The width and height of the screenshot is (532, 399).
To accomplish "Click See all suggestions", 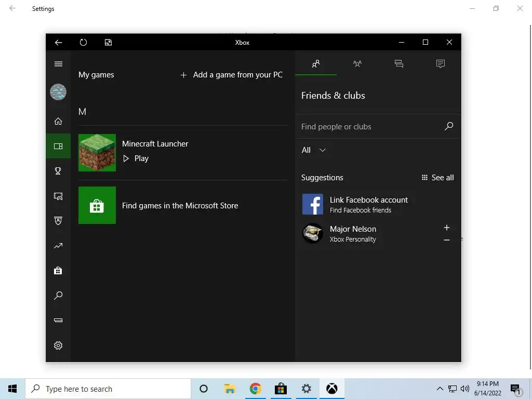I will pos(437,178).
